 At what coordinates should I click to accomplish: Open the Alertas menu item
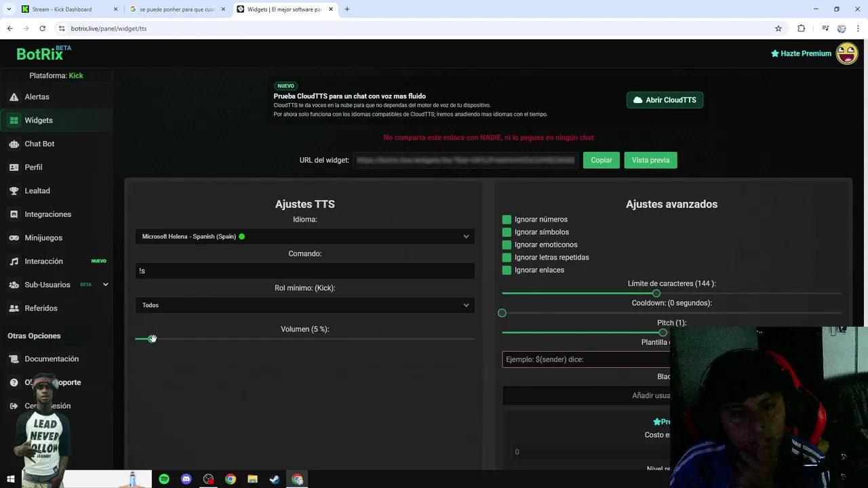(x=37, y=97)
